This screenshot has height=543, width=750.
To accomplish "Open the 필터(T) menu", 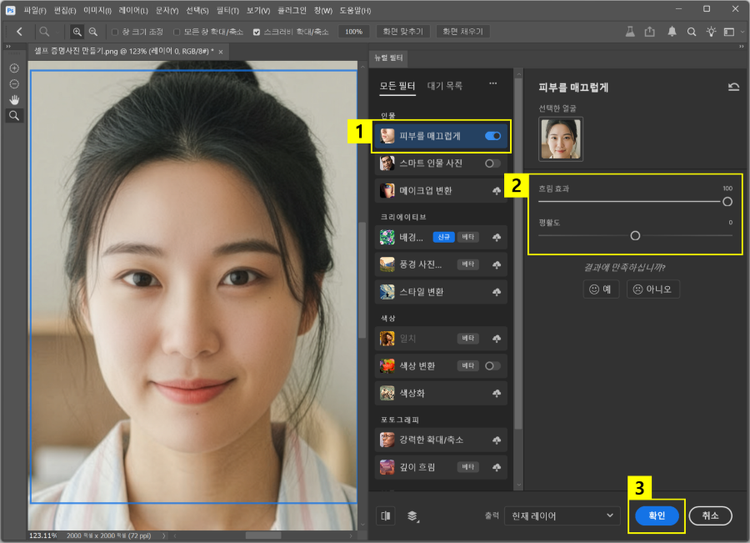I will [x=227, y=10].
